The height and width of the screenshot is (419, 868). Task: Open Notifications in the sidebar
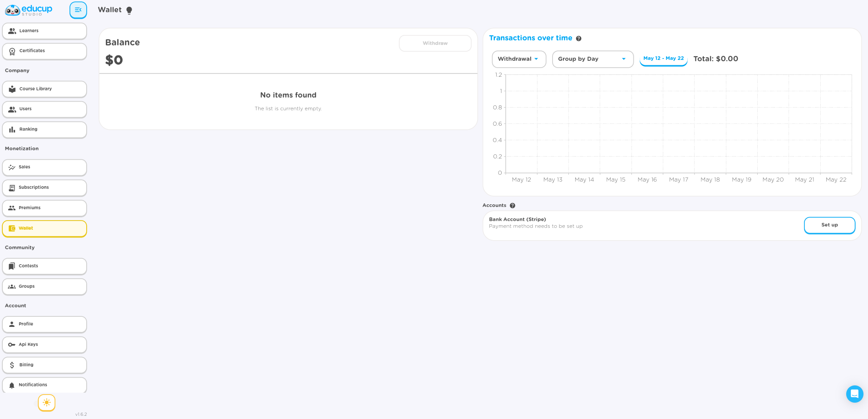tap(44, 385)
